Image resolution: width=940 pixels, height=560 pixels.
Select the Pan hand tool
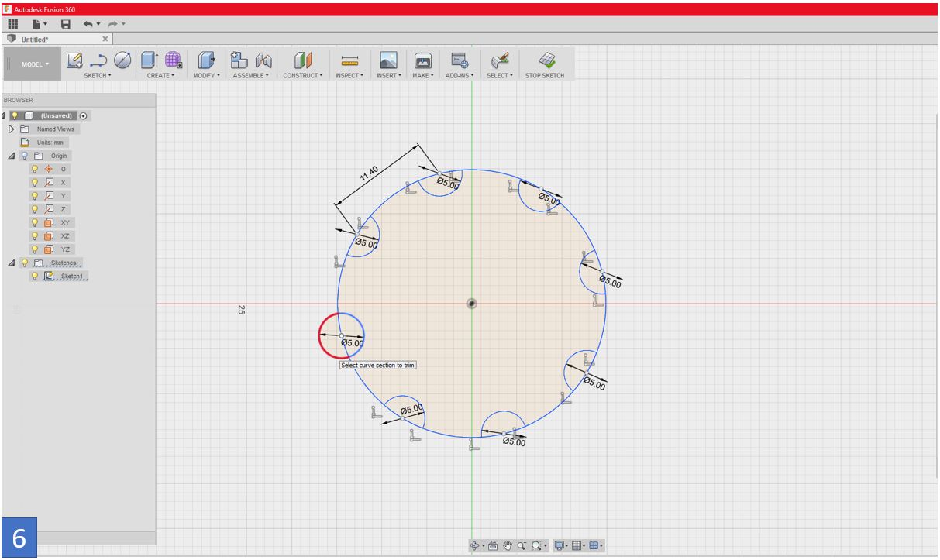[508, 546]
